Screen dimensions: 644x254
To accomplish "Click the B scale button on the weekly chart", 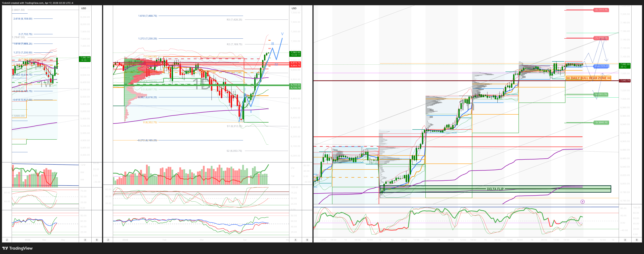I will click(97, 240).
